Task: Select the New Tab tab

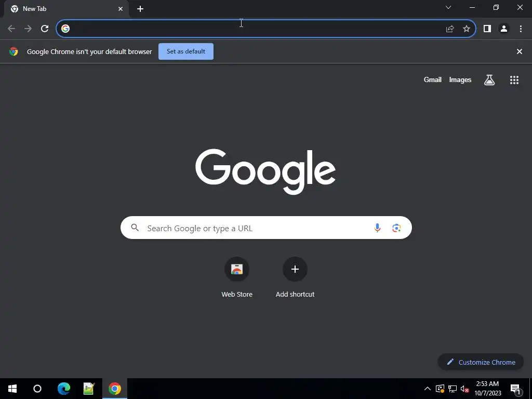Action: click(66, 9)
